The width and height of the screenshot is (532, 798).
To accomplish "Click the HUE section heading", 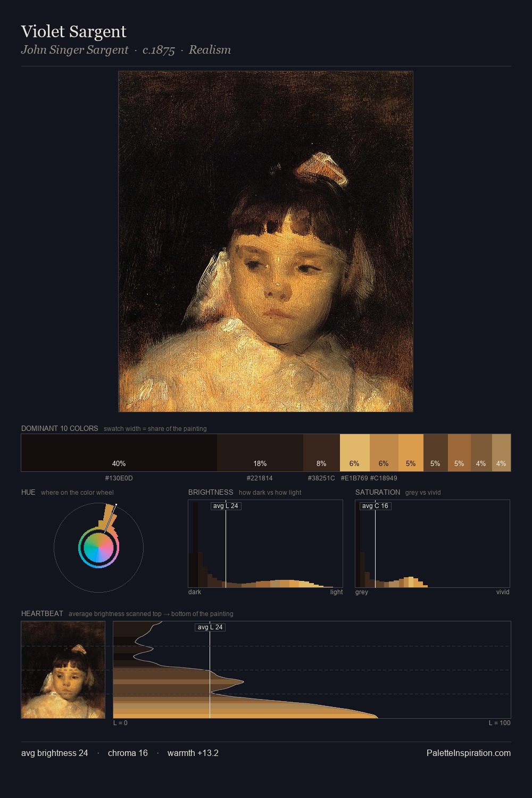I will pyautogui.click(x=28, y=492).
